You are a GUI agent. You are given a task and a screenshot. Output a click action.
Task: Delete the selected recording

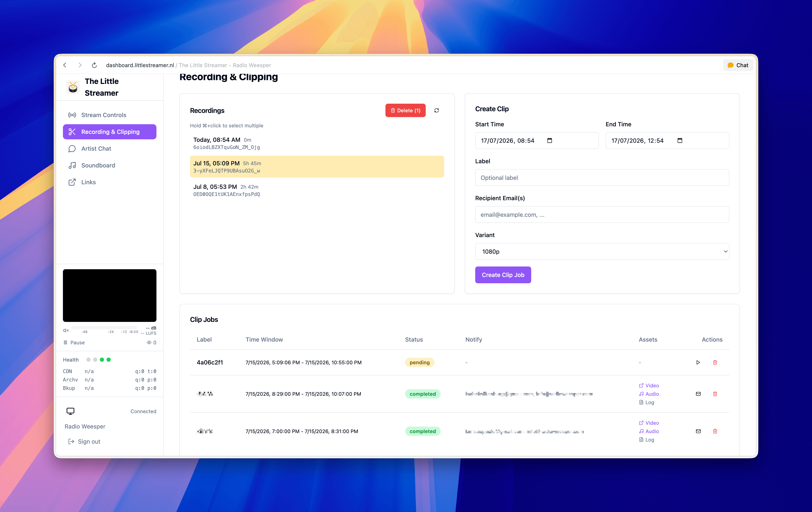coord(405,110)
